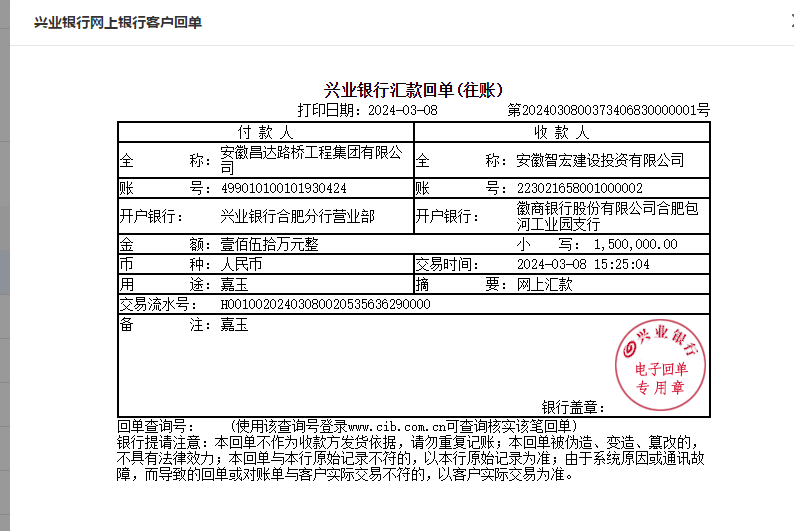The width and height of the screenshot is (794, 531).
Task: Click the transaction time 2024-03-08 15:25:04
Action: [x=583, y=265]
